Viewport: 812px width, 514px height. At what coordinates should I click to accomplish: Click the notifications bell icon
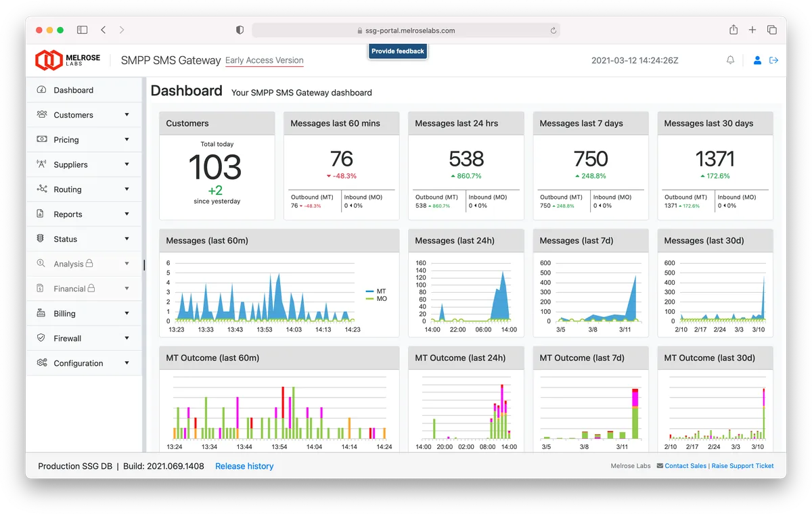(x=730, y=60)
